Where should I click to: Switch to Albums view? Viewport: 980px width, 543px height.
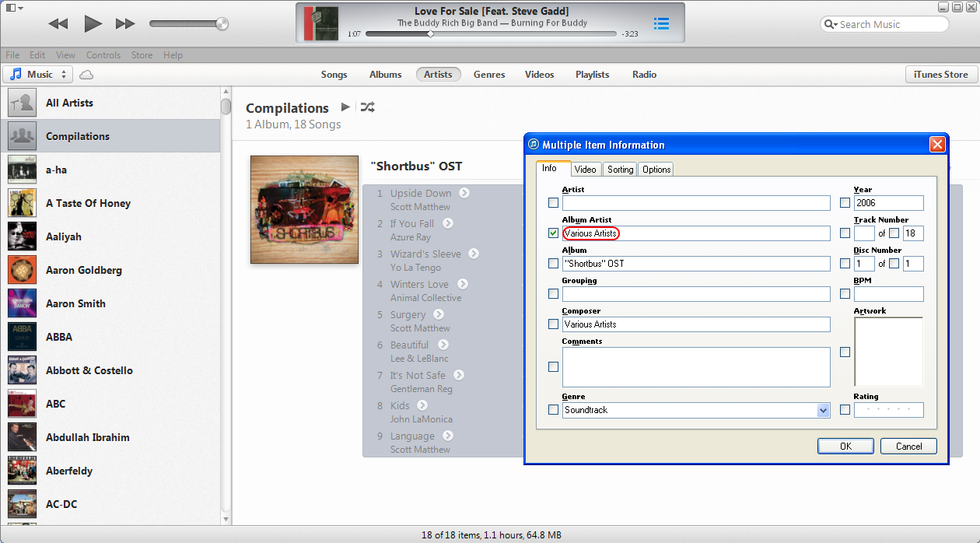386,75
